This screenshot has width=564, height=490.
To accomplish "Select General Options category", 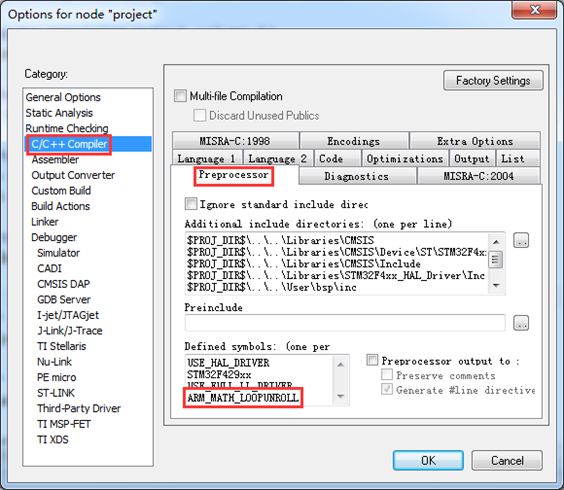I will tap(63, 97).
